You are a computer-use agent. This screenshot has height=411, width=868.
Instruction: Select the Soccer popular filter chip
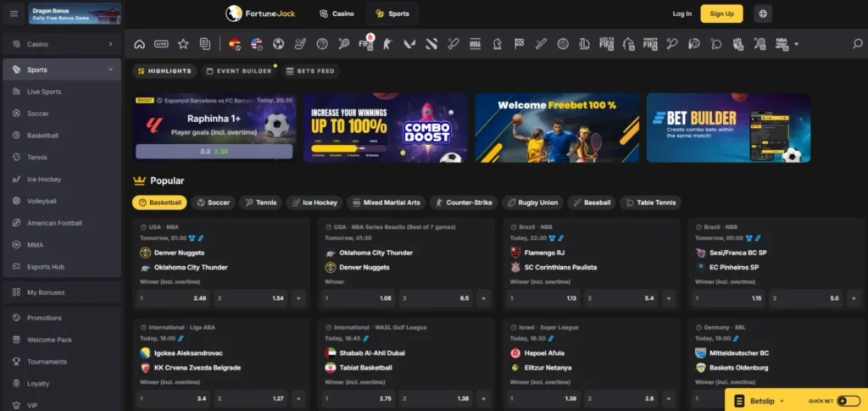(x=213, y=203)
